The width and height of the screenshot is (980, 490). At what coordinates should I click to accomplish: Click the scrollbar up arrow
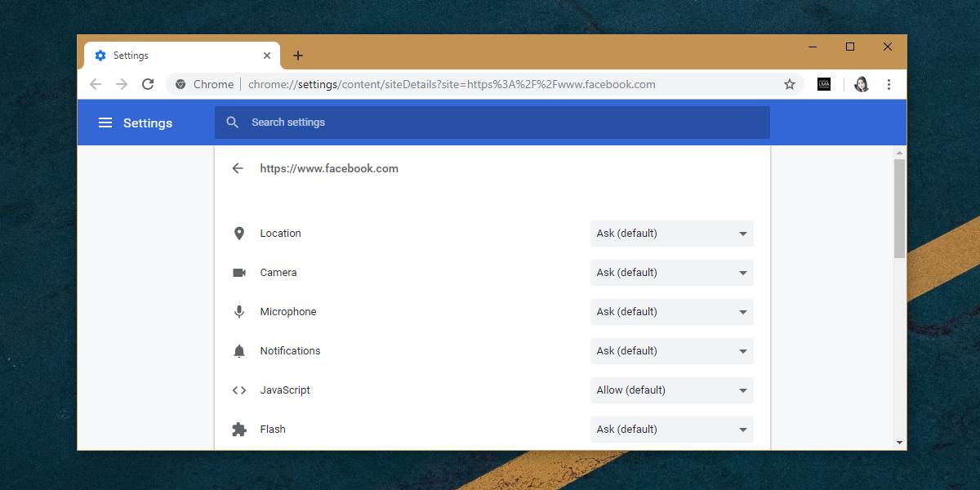point(899,153)
